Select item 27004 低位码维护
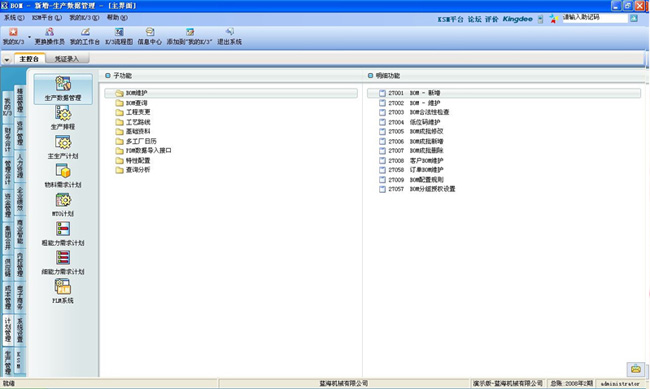650x389 pixels. point(410,122)
